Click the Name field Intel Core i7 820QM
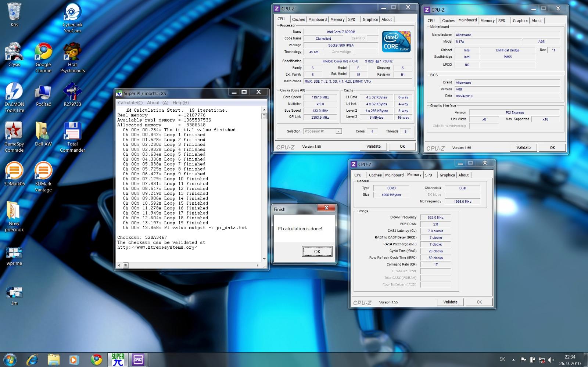588x367 pixels. coord(341,32)
